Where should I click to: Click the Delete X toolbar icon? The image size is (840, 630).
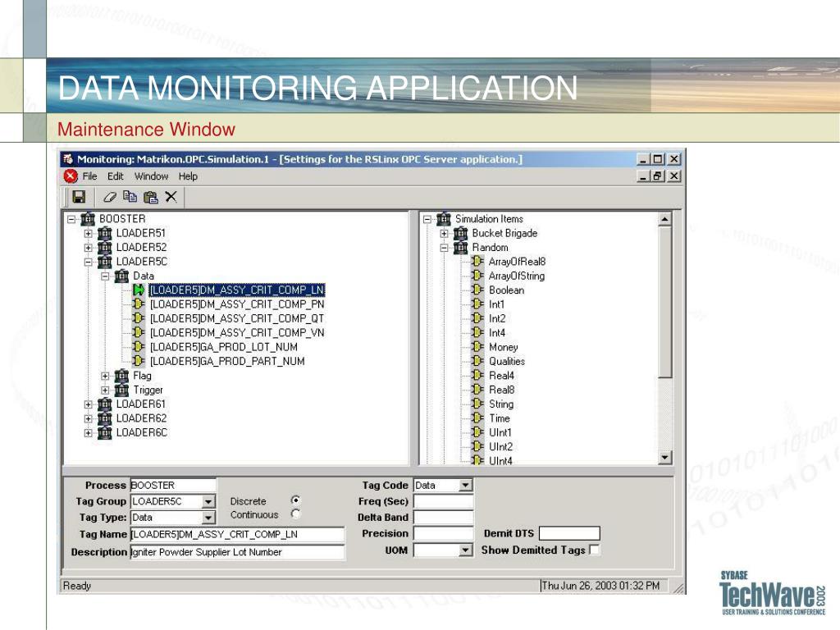pyautogui.click(x=171, y=197)
